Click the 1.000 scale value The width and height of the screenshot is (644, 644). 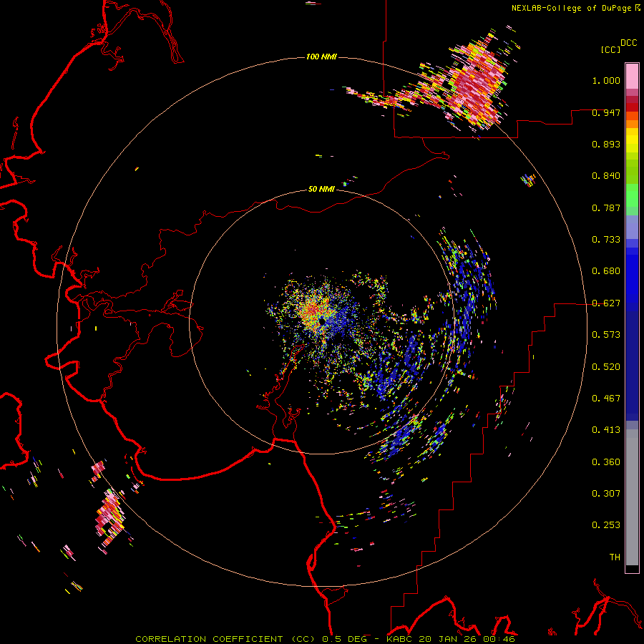606,80
